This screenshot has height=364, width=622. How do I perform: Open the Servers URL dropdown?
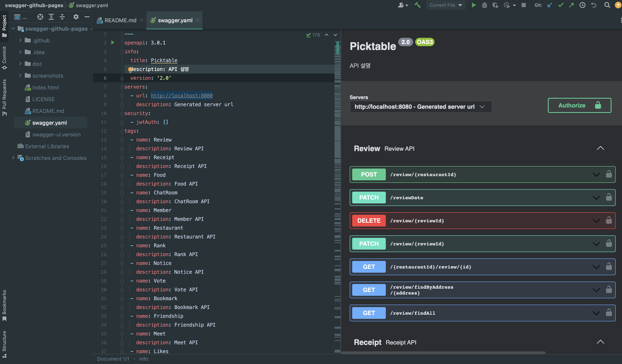tap(421, 107)
